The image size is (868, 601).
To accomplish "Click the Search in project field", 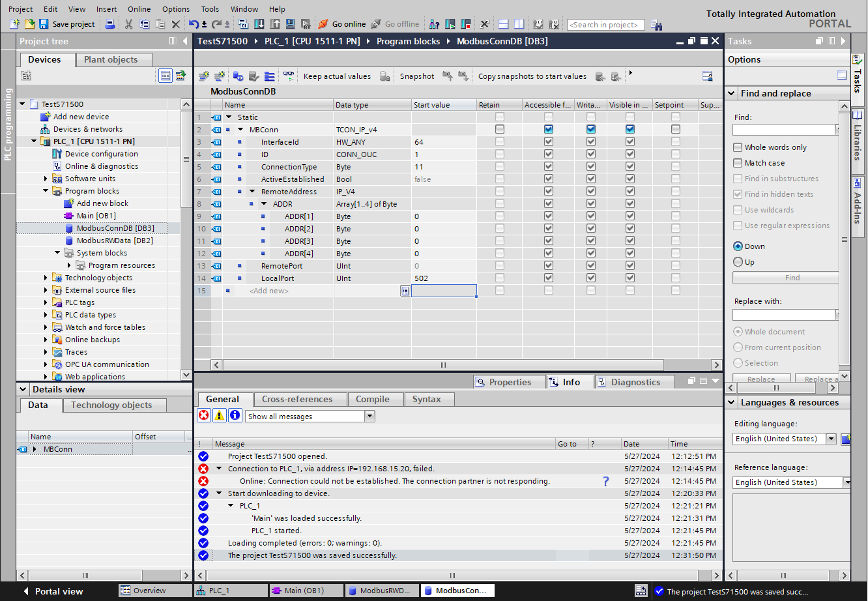I will click(x=606, y=25).
